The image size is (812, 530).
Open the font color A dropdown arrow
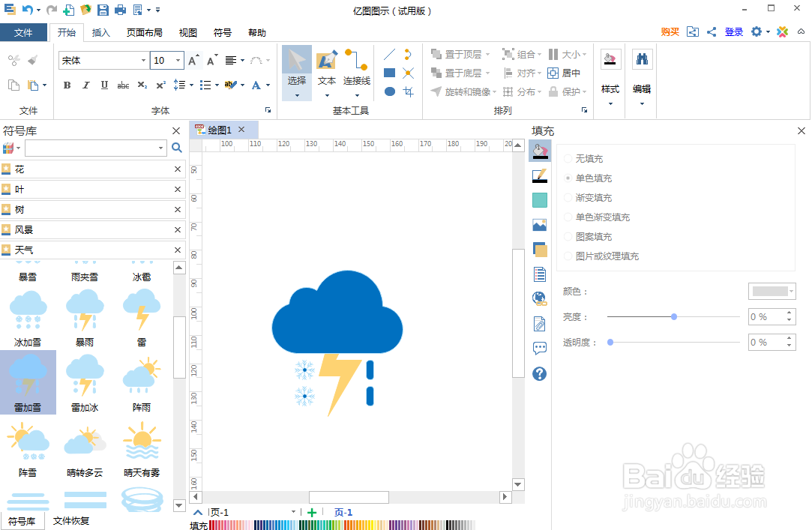(x=268, y=85)
